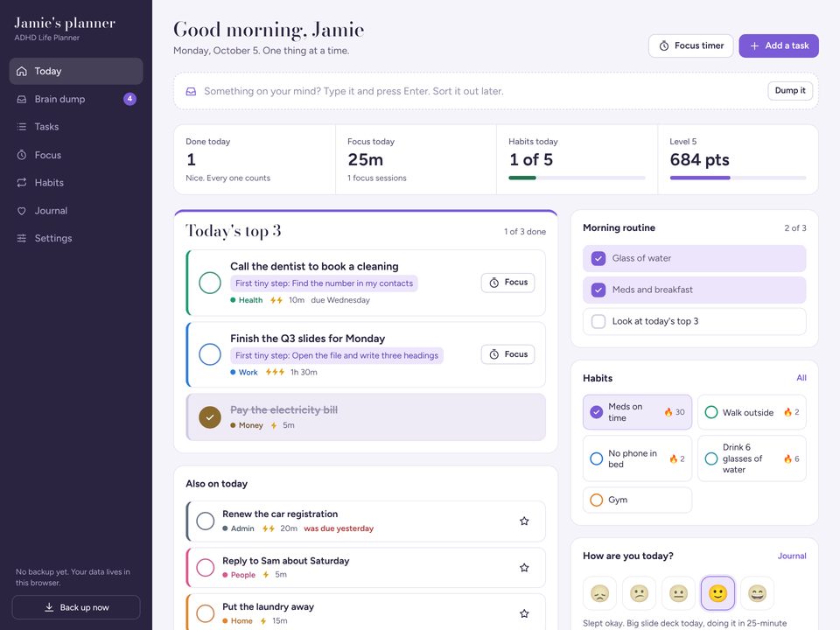Image resolution: width=840 pixels, height=630 pixels.
Task: Click the Brain dump count badge
Action: click(x=129, y=99)
